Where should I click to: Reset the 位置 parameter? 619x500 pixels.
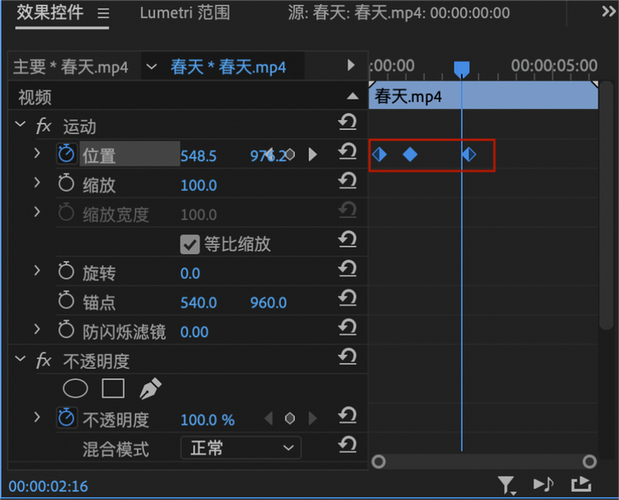[x=347, y=151]
